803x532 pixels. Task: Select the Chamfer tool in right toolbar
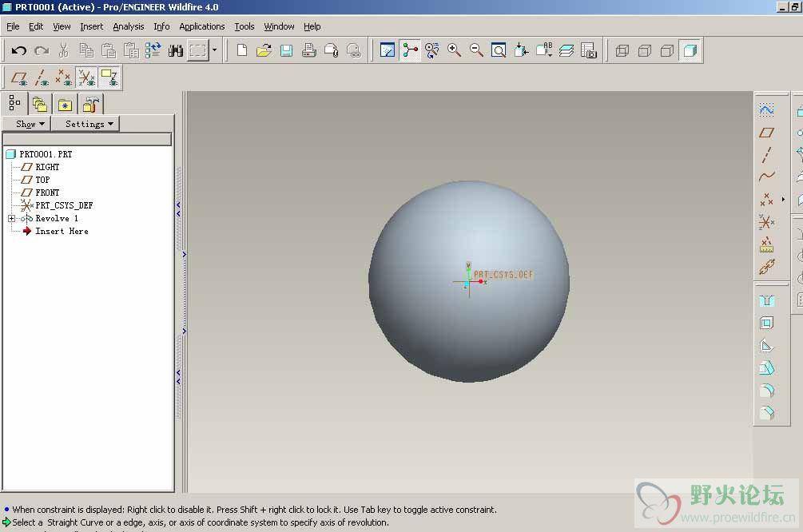[x=766, y=413]
